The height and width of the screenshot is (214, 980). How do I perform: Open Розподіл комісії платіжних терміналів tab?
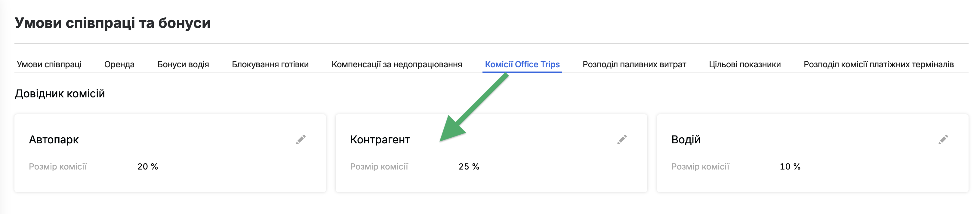pyautogui.click(x=878, y=64)
